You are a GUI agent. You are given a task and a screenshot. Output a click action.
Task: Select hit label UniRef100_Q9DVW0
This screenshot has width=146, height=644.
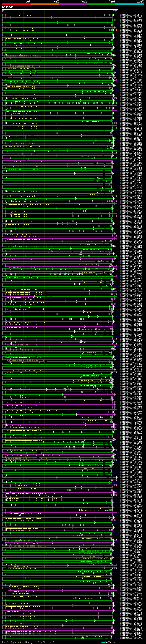131,135
